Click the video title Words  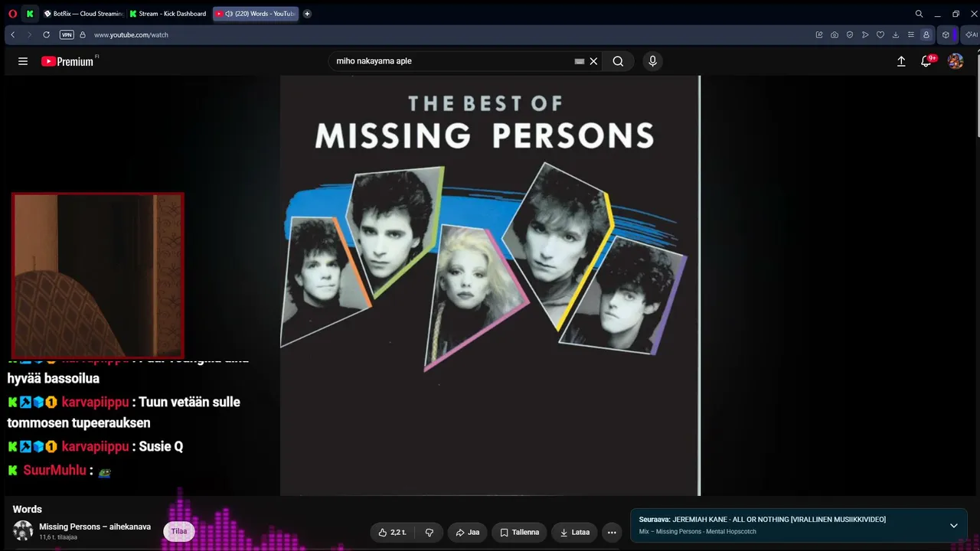[28, 509]
